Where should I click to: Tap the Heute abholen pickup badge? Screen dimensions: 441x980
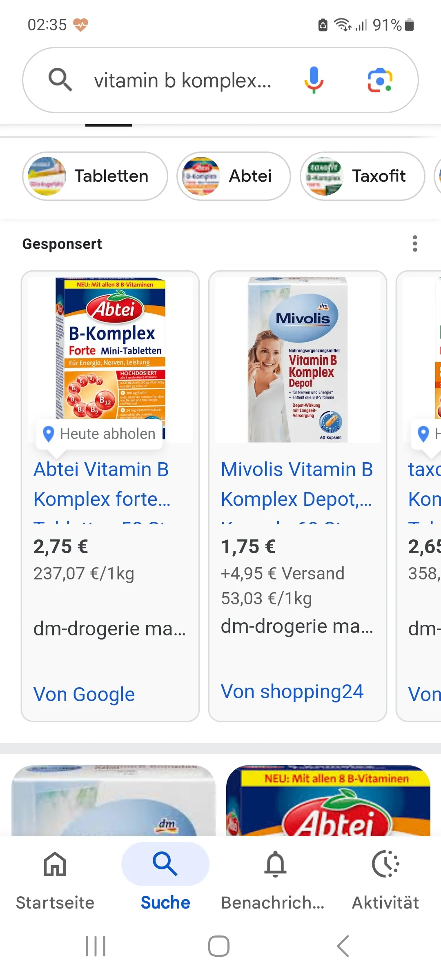pyautogui.click(x=100, y=434)
